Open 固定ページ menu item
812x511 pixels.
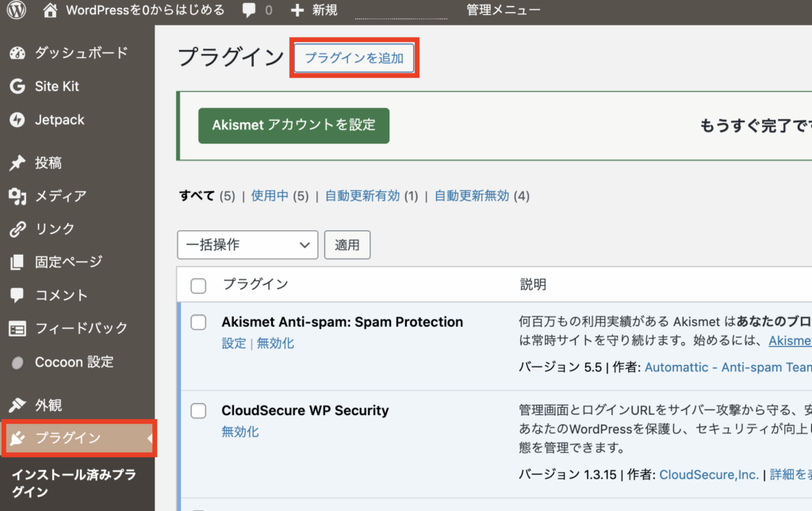[x=68, y=262]
